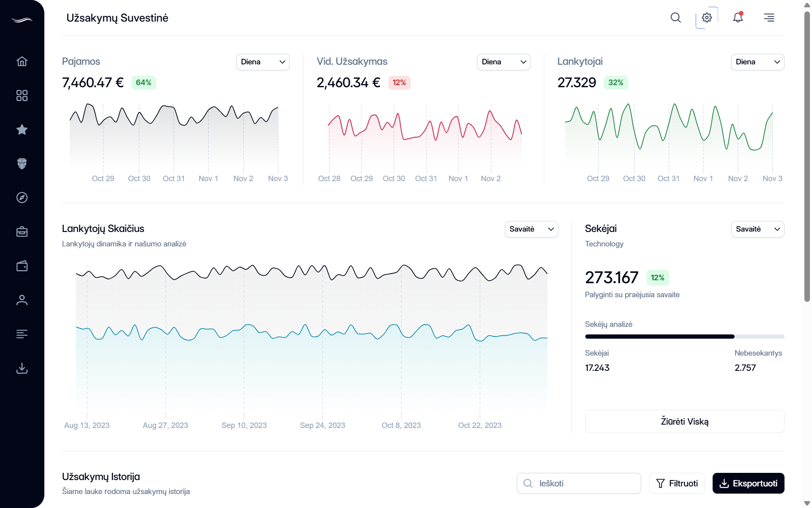Click the Sekėjų analizė progress bar

pyautogui.click(x=684, y=337)
